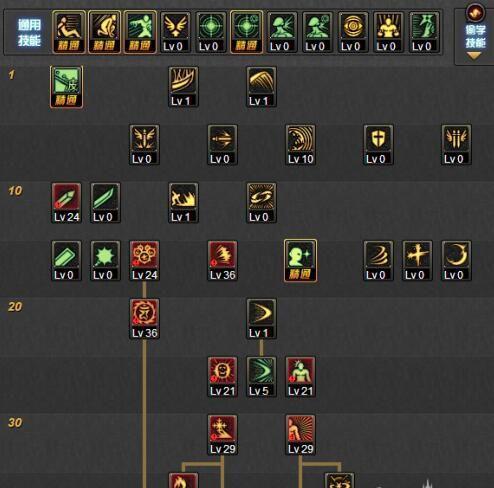
Task: Click the holy cross Lv 29 skill
Action: (x=222, y=435)
